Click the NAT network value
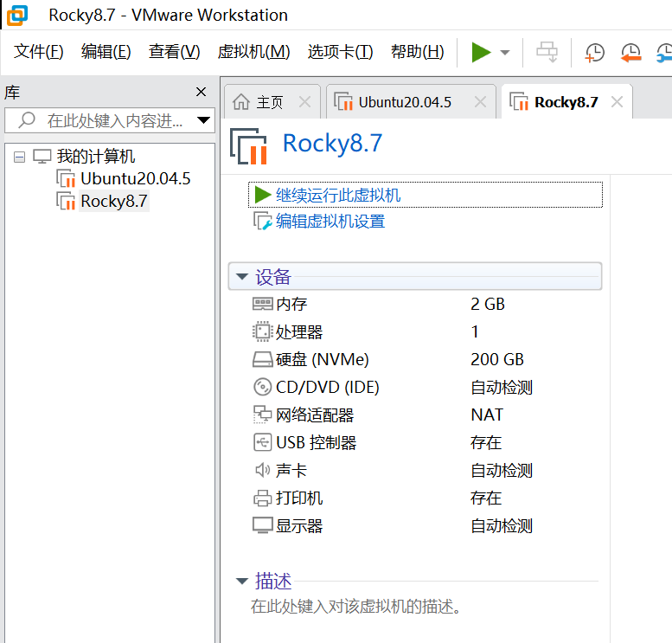672x643 pixels. (x=487, y=415)
